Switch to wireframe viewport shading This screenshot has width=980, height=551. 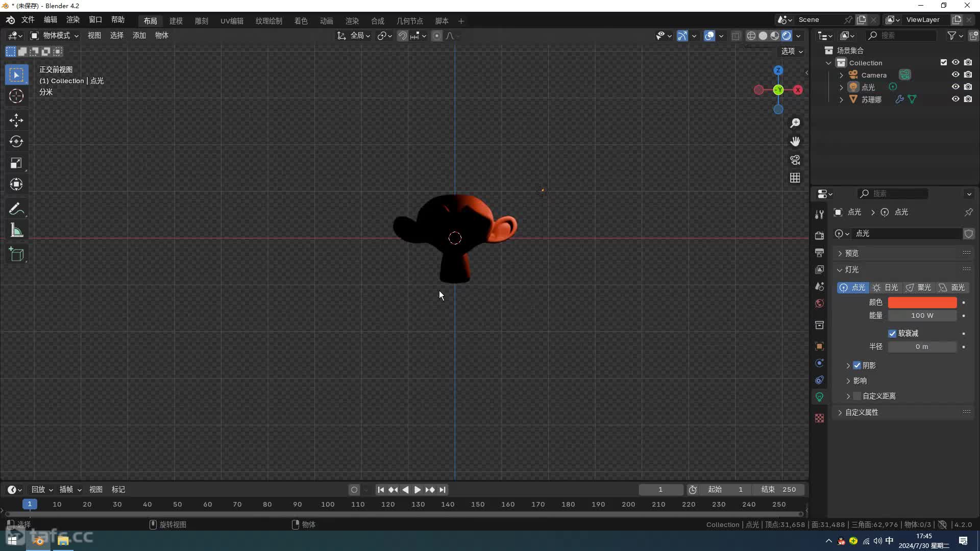(751, 36)
